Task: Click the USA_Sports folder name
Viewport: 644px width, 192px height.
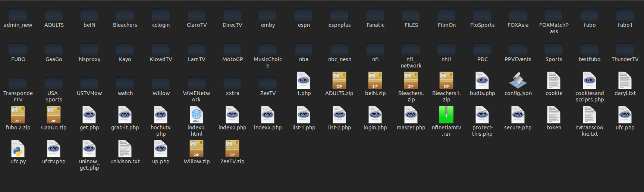Action: [x=54, y=96]
